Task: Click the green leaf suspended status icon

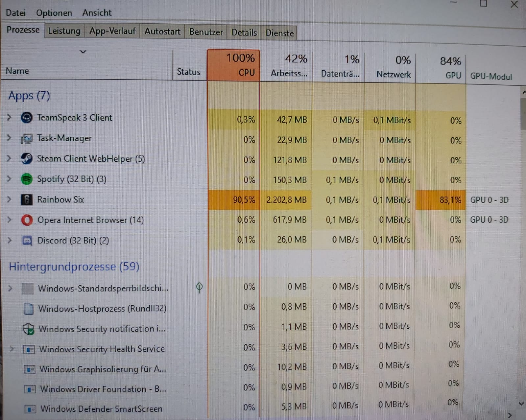Action: 199,288
